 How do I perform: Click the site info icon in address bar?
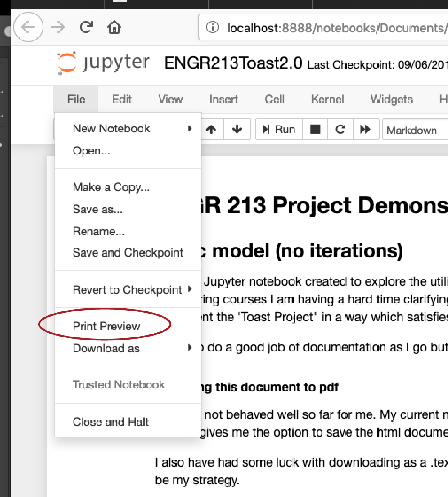pyautogui.click(x=211, y=28)
